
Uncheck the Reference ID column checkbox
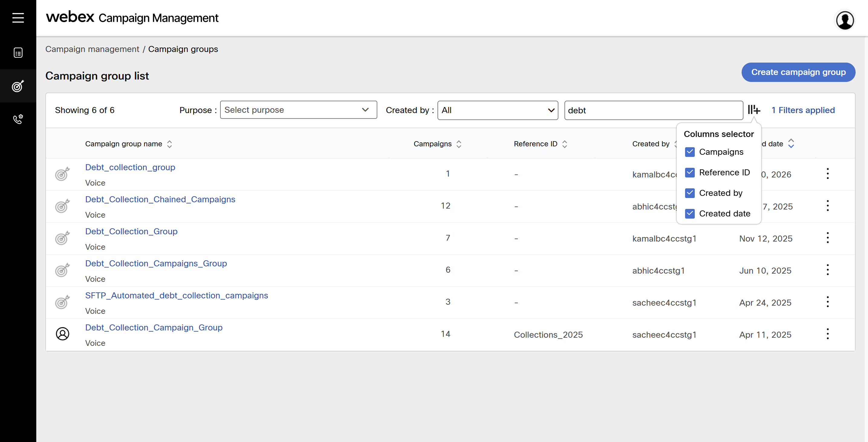[x=690, y=173]
